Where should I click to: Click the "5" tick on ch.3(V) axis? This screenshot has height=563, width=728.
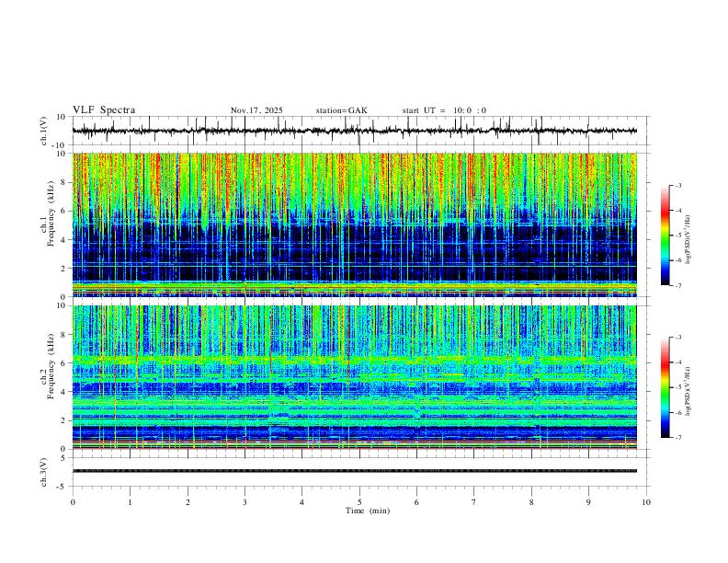63,457
